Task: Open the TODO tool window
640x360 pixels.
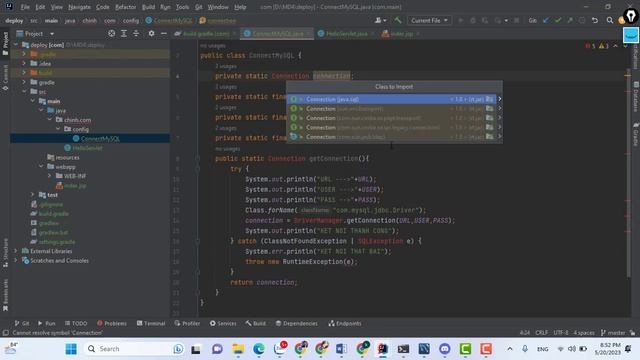Action: point(76,323)
